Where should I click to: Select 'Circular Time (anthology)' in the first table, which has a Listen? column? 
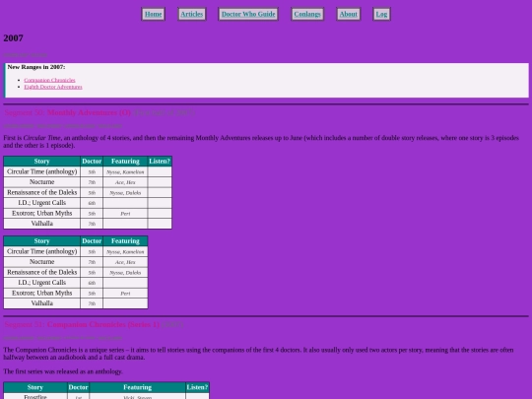(42, 171)
